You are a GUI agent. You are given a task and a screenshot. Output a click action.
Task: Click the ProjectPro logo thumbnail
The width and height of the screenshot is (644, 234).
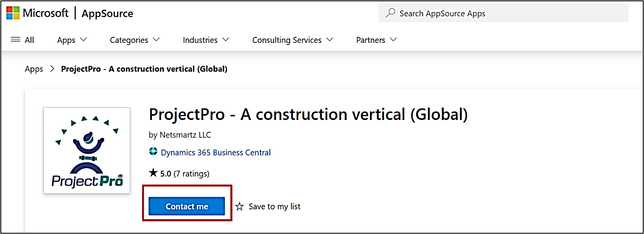tap(87, 150)
